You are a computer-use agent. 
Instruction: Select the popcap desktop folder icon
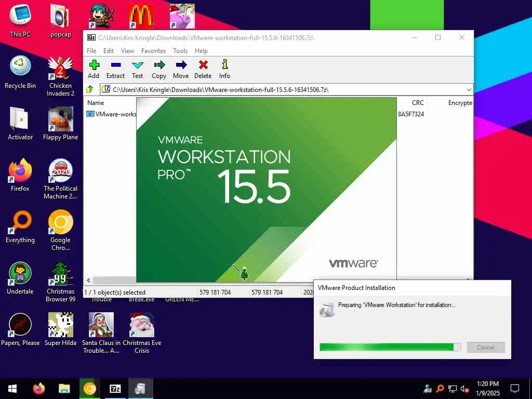click(60, 20)
